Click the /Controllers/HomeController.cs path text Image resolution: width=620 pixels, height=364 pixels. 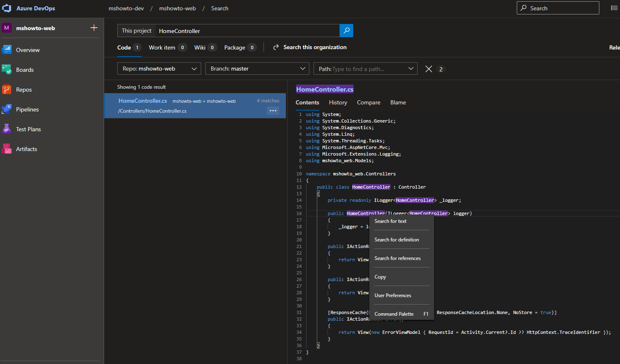[152, 111]
